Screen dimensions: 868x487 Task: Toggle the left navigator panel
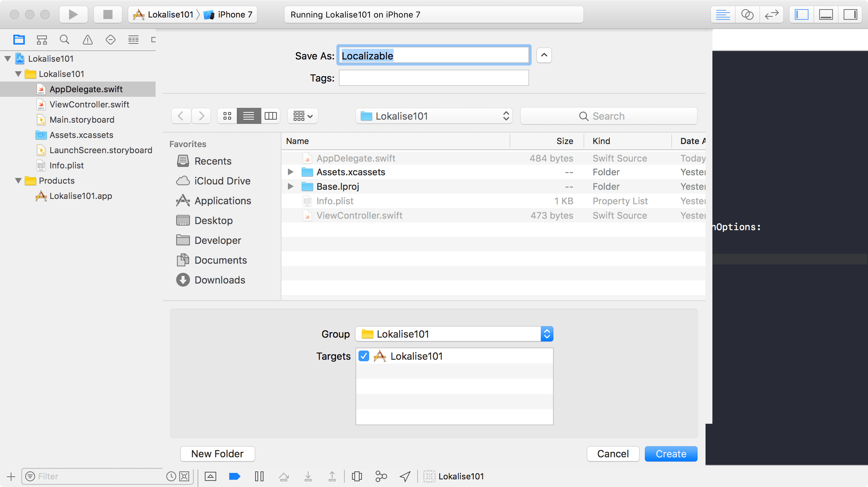coord(802,14)
